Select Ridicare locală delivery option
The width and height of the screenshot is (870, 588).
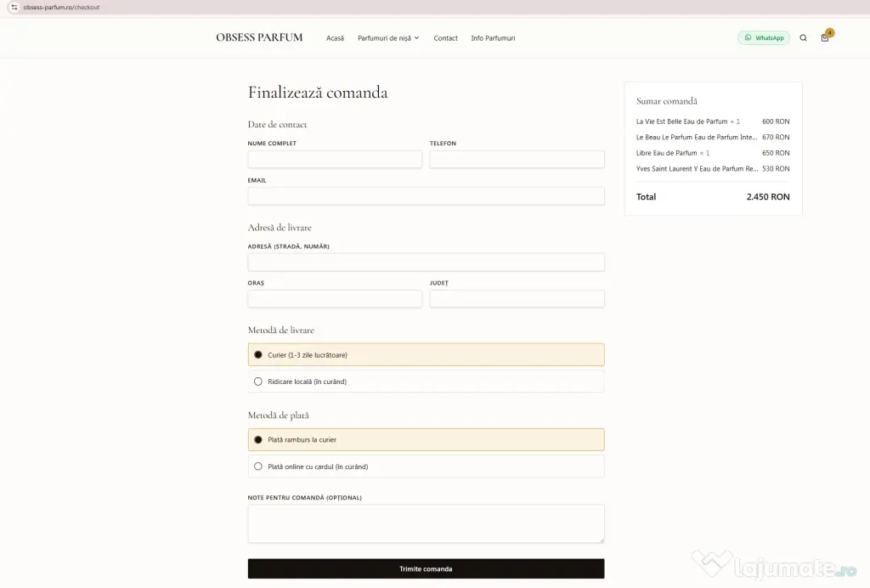tap(427, 381)
